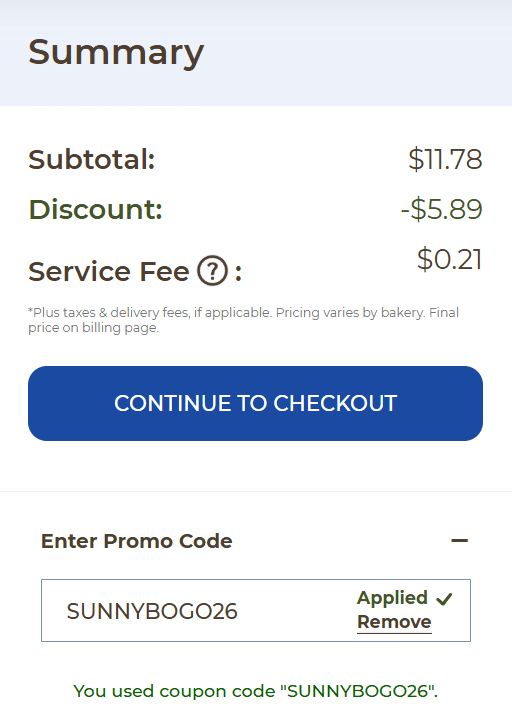Click the Service Fee amount $0.21
Viewport: 512px width, 722px height.
pyautogui.click(x=449, y=259)
